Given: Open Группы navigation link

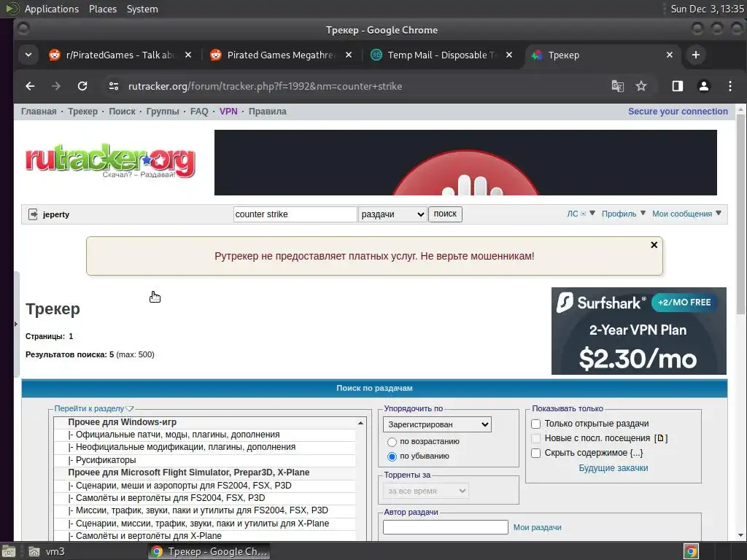Looking at the screenshot, I should click(163, 112).
